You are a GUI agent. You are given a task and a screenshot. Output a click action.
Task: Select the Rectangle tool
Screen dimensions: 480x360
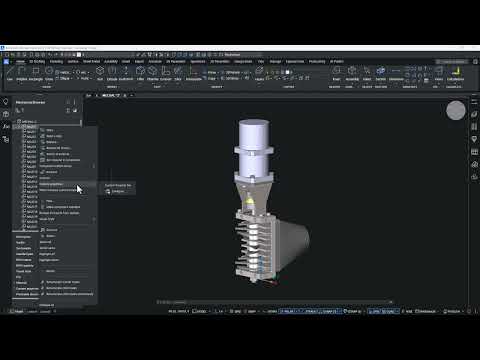point(36,73)
